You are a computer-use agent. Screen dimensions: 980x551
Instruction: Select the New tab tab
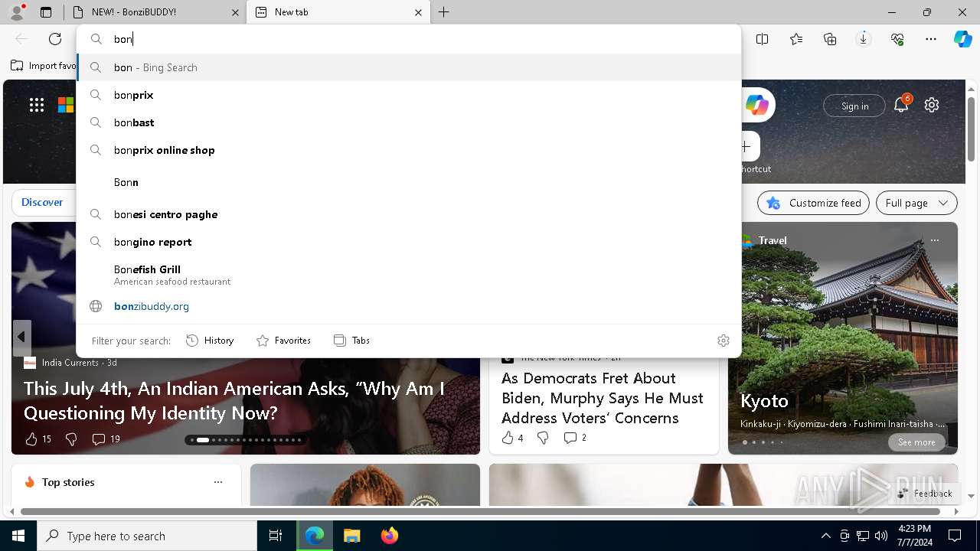338,12
